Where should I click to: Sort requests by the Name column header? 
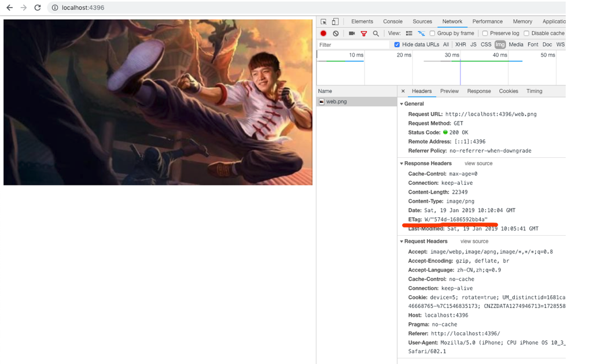(x=357, y=91)
